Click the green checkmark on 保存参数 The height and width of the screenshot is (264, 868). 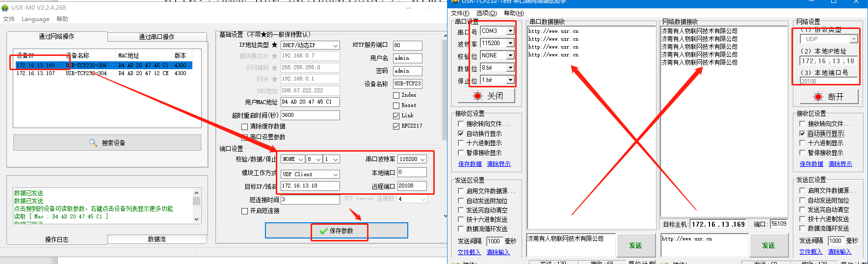[x=323, y=231]
